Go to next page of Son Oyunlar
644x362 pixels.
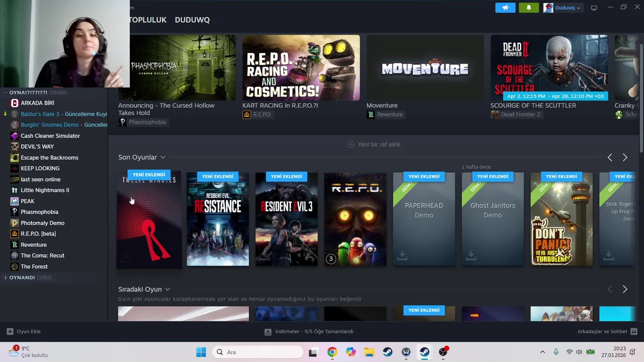[x=625, y=157]
